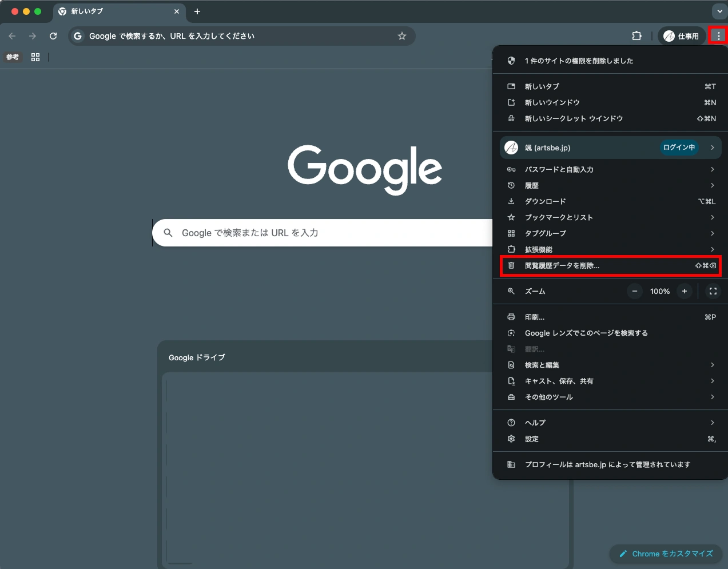Click the grid icon on the bookmarks bar
The width and height of the screenshot is (728, 569).
pos(35,57)
